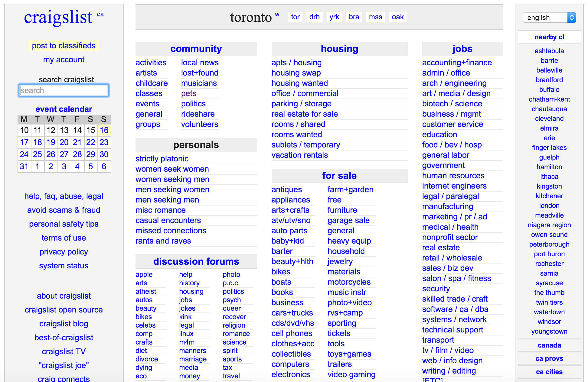Open the travel discussion forum

231,376
